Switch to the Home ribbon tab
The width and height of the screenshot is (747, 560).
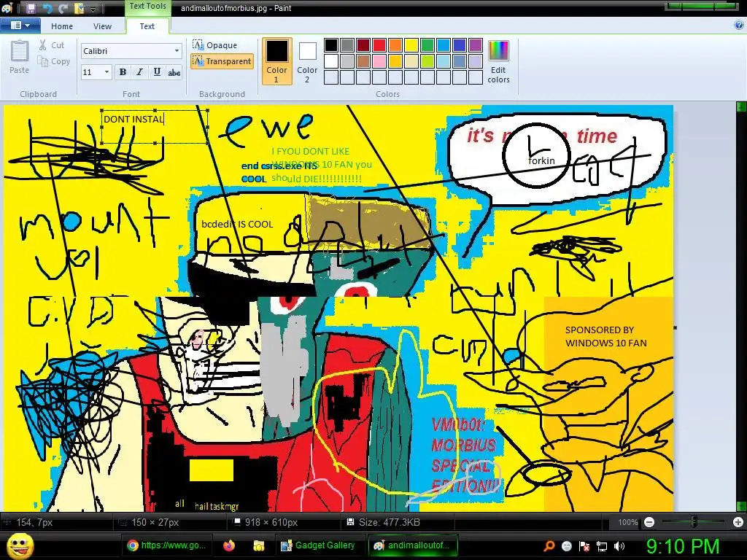pos(62,26)
